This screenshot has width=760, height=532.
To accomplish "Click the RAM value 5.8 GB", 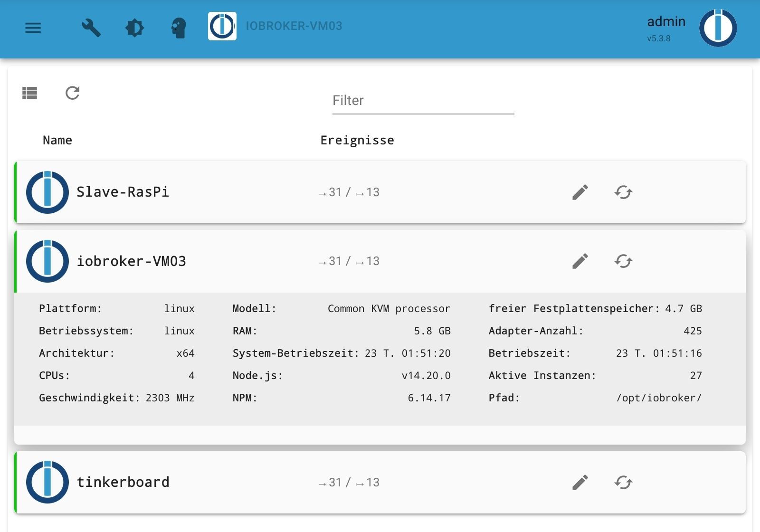I will 432,331.
